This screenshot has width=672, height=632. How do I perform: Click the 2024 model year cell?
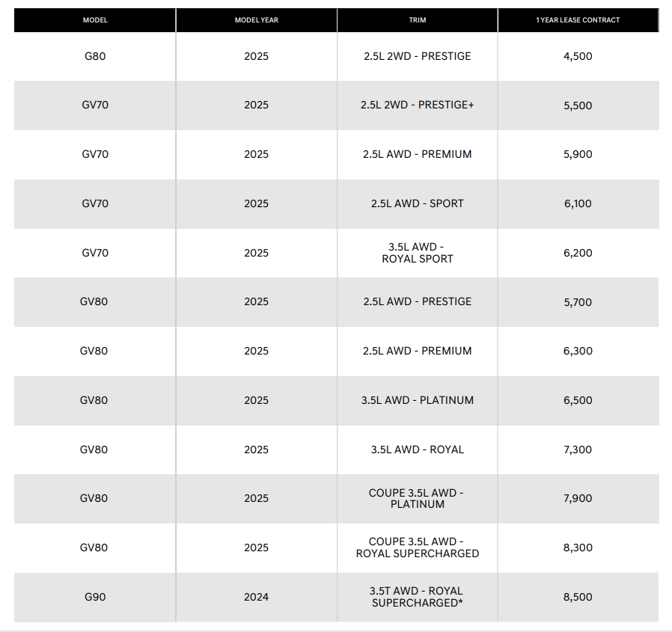[x=256, y=597]
